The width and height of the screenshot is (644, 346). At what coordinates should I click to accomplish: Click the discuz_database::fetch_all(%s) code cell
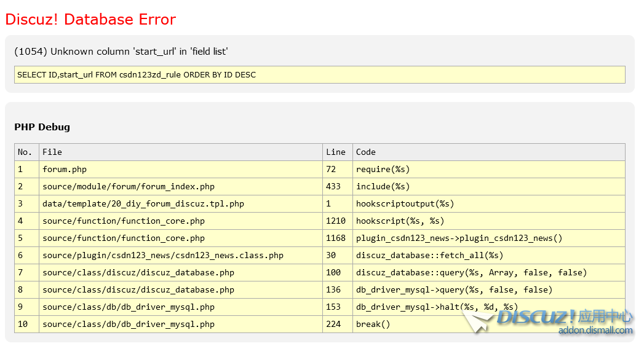click(429, 255)
